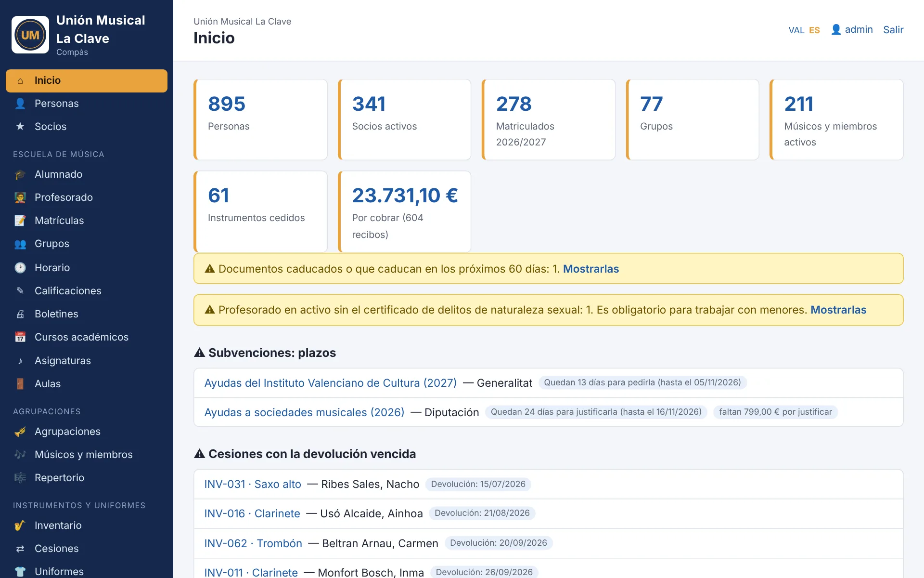The width and height of the screenshot is (924, 578).
Task: Switch language to ES
Action: coord(814,30)
